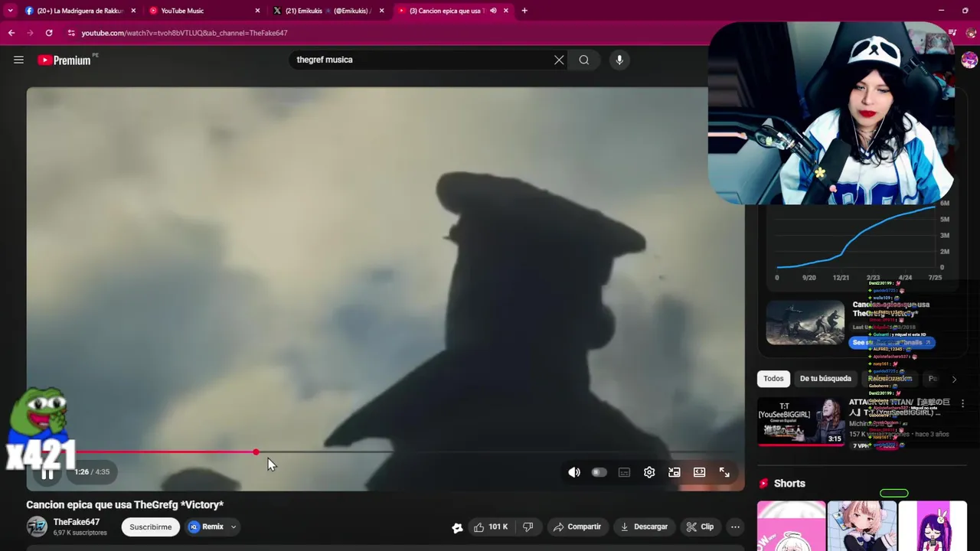Open the first Shorts thumbnail

(x=791, y=526)
